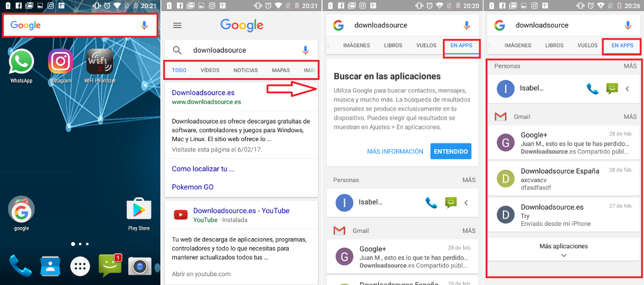The height and width of the screenshot is (285, 644).
Task: Tap voice search mic on TODO results screen
Action: (305, 50)
